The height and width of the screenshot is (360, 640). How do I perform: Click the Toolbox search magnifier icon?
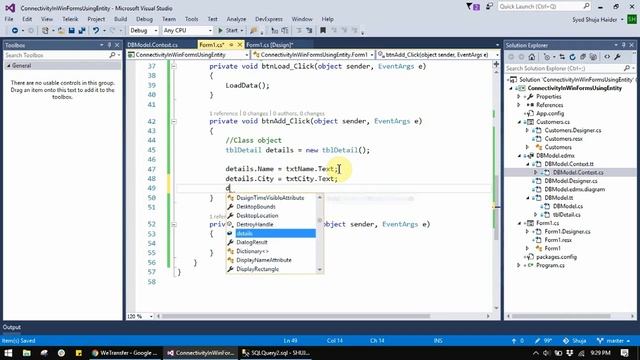point(112,55)
